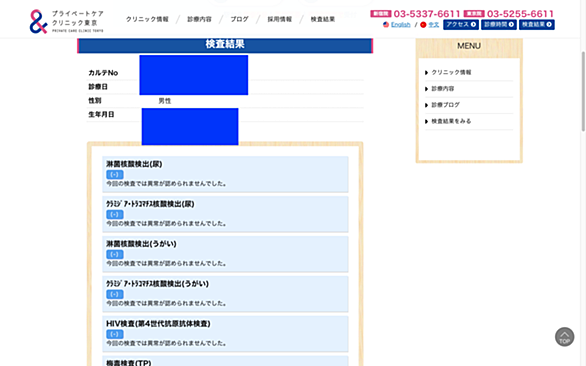
Task: Jump to top with the TOP button
Action: (x=564, y=337)
